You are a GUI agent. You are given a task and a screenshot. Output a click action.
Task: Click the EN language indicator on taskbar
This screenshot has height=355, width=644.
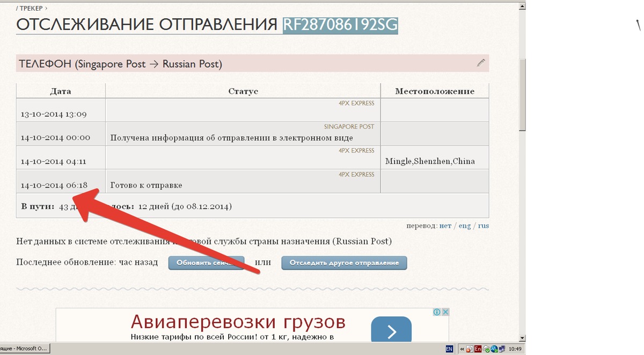[x=449, y=349]
